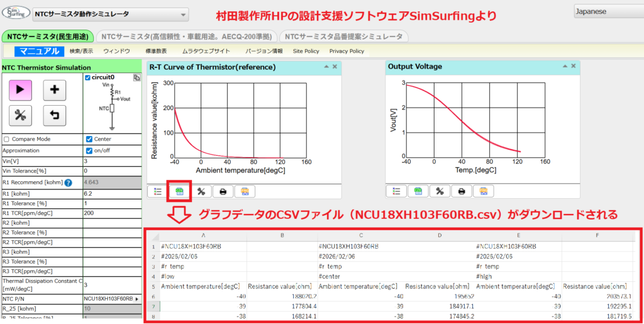Viewport: 644px width, 324px height.
Task: Save Output Voltage graph as PNG image
Action: [484, 191]
